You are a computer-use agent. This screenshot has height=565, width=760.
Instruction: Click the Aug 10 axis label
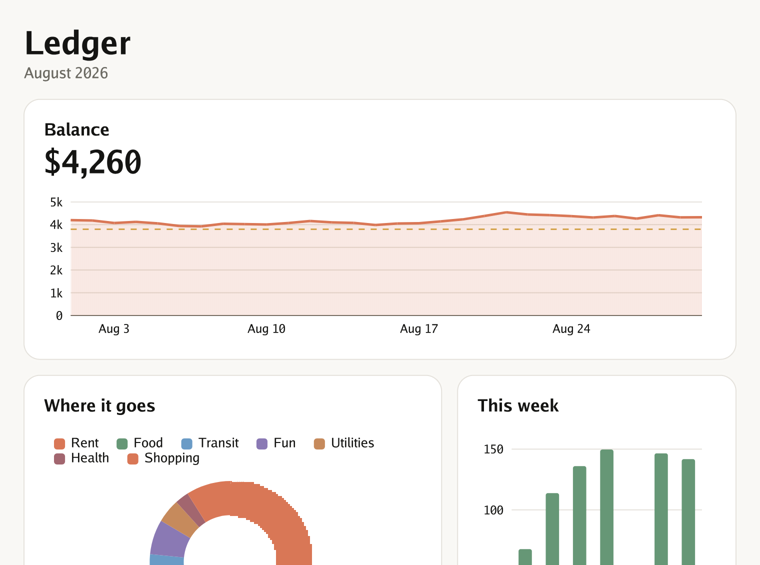pos(267,329)
